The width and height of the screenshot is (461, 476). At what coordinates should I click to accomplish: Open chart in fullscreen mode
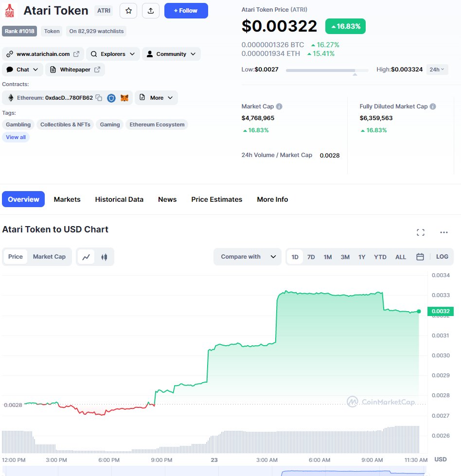[421, 232]
